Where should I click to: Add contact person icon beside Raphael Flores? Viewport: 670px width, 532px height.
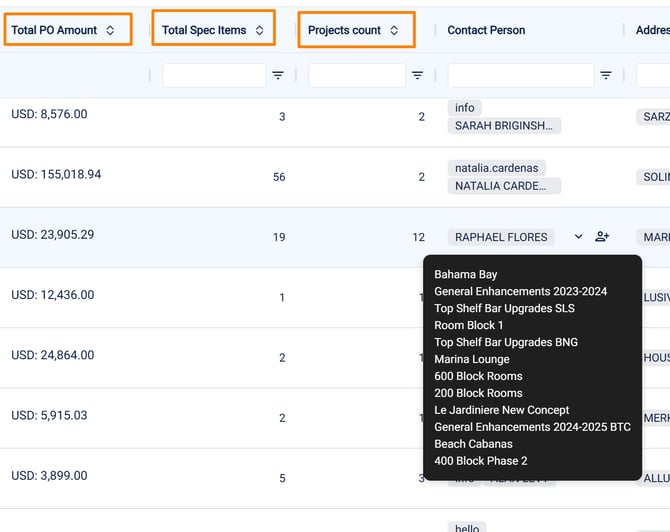(x=601, y=237)
